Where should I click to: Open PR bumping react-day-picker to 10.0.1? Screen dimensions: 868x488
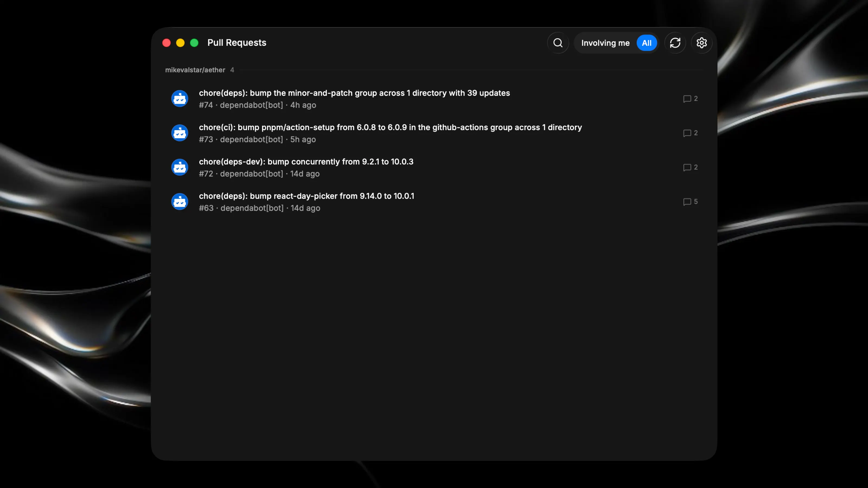tap(306, 196)
